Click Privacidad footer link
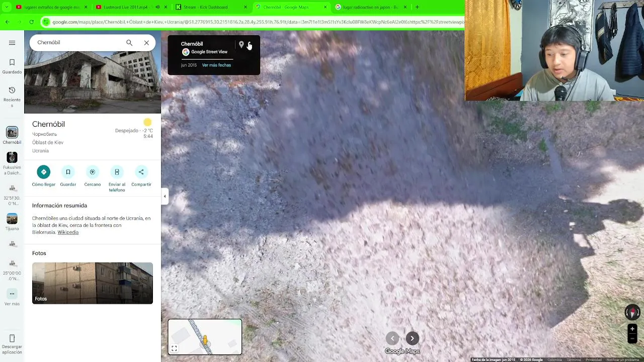Viewport: 644px width, 362px height. (x=594, y=359)
